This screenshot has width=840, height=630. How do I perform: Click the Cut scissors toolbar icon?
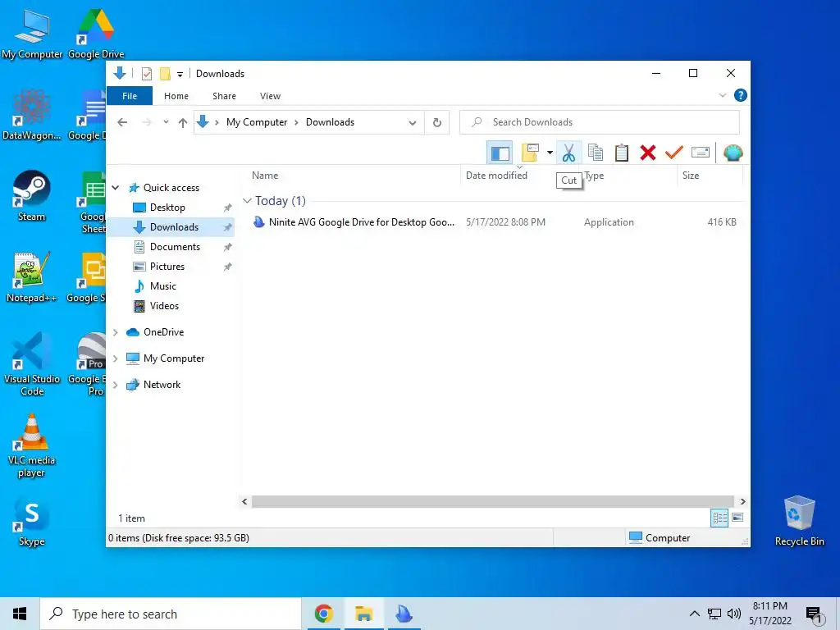[569, 153]
